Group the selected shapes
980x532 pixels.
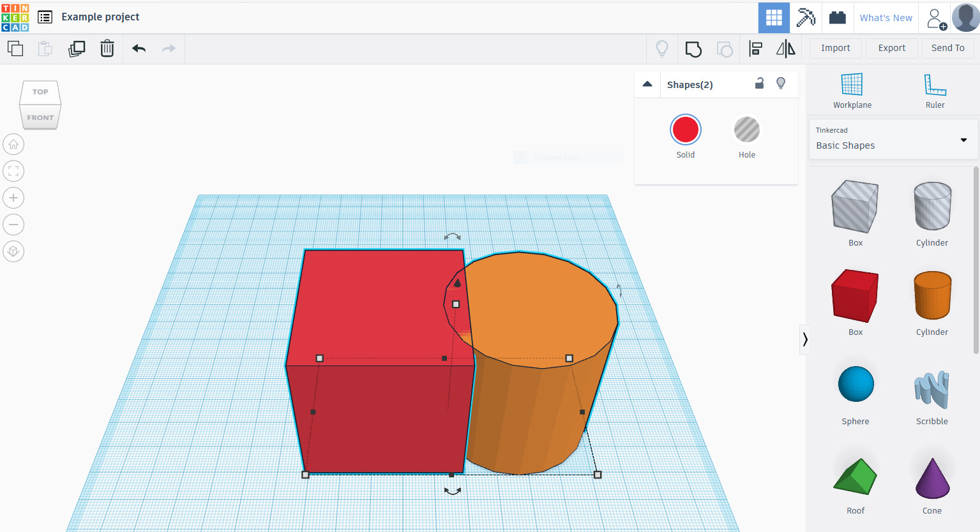(693, 48)
